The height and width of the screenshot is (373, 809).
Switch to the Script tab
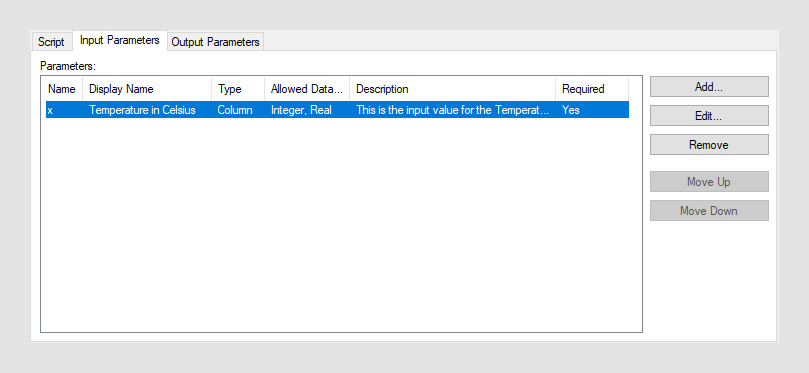point(51,42)
